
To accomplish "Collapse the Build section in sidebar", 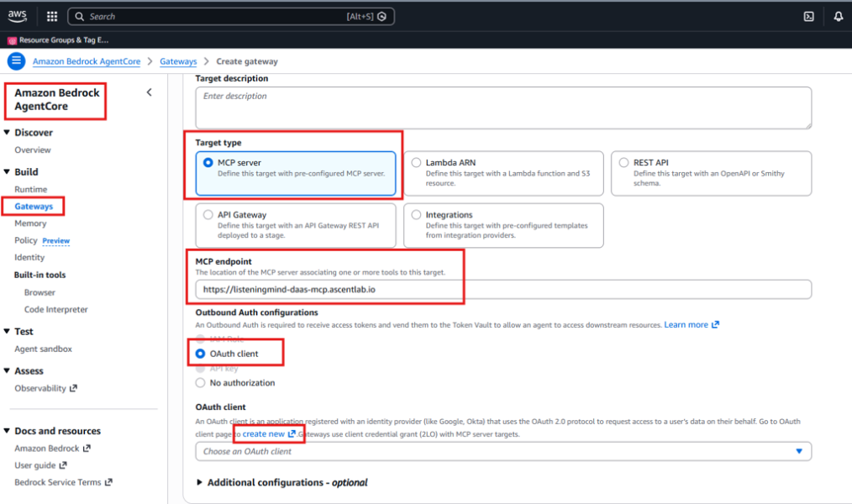I will (x=8, y=172).
